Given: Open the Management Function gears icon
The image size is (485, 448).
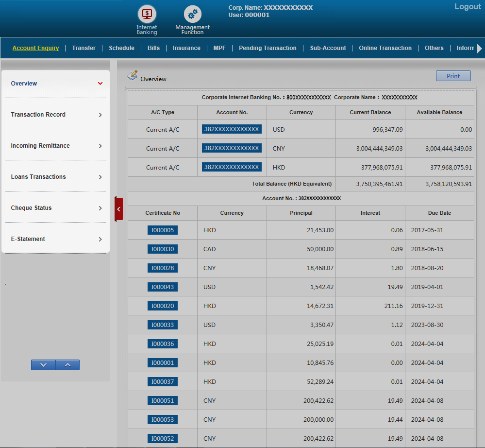Looking at the screenshot, I should coord(192,15).
